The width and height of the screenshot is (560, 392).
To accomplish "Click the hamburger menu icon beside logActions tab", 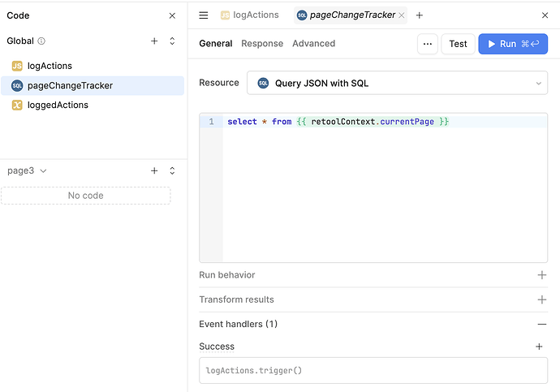I will [x=204, y=15].
